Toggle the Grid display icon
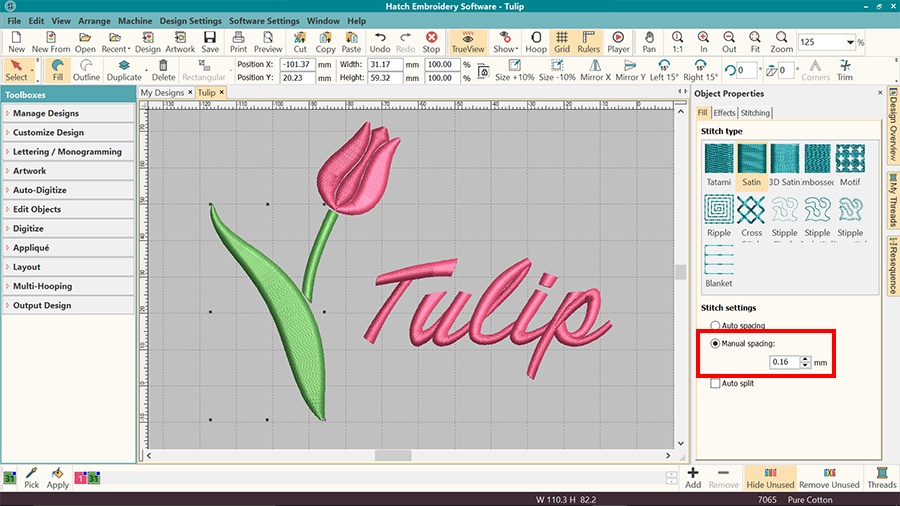Image resolution: width=900 pixels, height=506 pixels. click(562, 41)
